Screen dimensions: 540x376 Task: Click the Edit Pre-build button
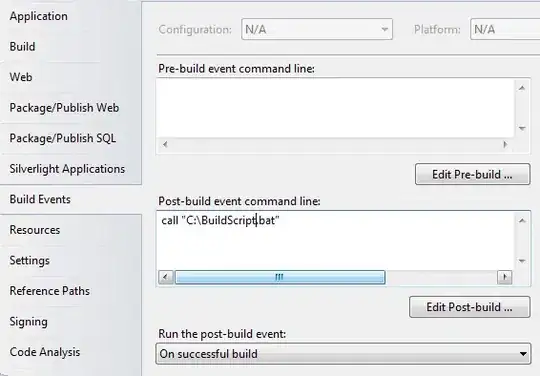[x=472, y=174]
